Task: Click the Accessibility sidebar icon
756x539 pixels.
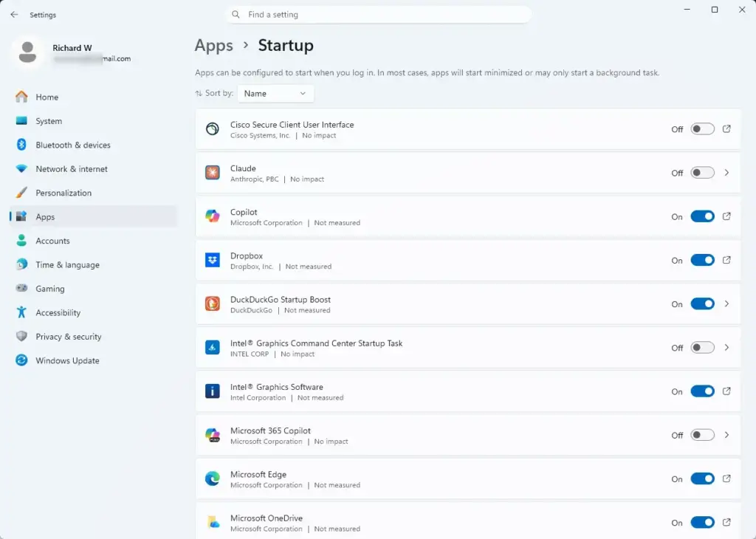Action: (x=21, y=312)
